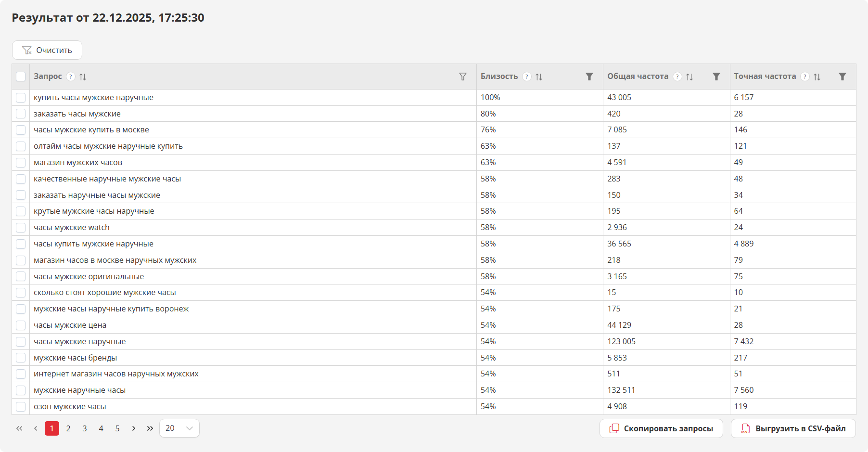This screenshot has width=868, height=452.
Task: Click the help icon next to Общая частота
Action: coord(677,77)
